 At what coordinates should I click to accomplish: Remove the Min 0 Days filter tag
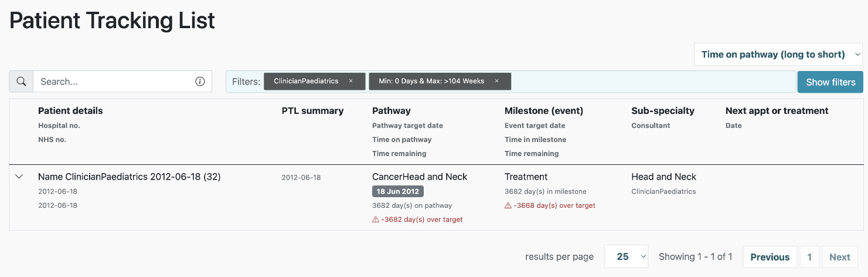496,81
